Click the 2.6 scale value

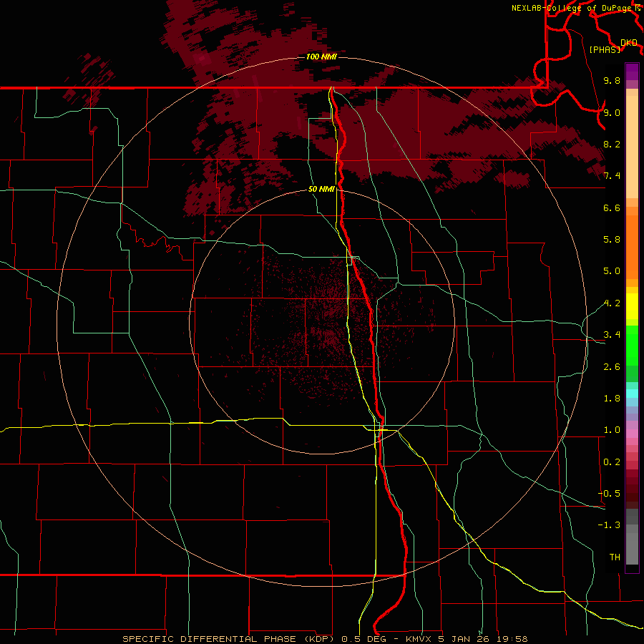tap(612, 367)
